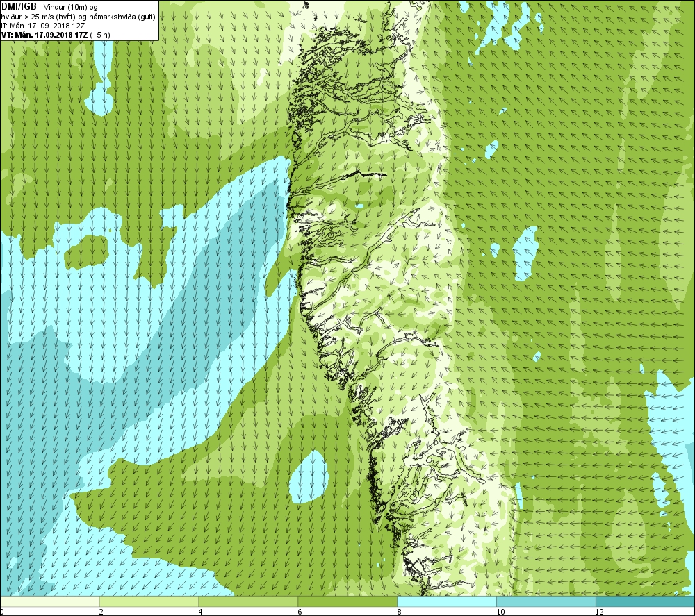
Task: Click the '6' label under the color scale
Action: (x=300, y=612)
